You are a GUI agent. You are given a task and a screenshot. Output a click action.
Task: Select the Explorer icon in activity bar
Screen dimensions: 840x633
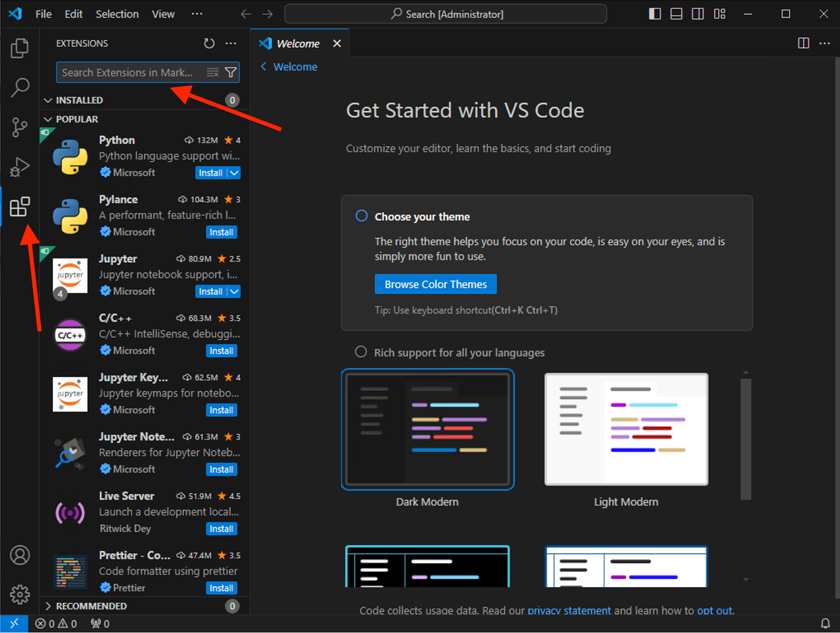point(20,48)
